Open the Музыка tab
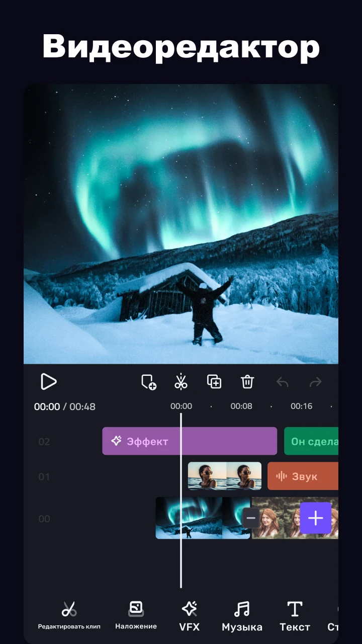This screenshot has width=362, height=644. point(242,616)
